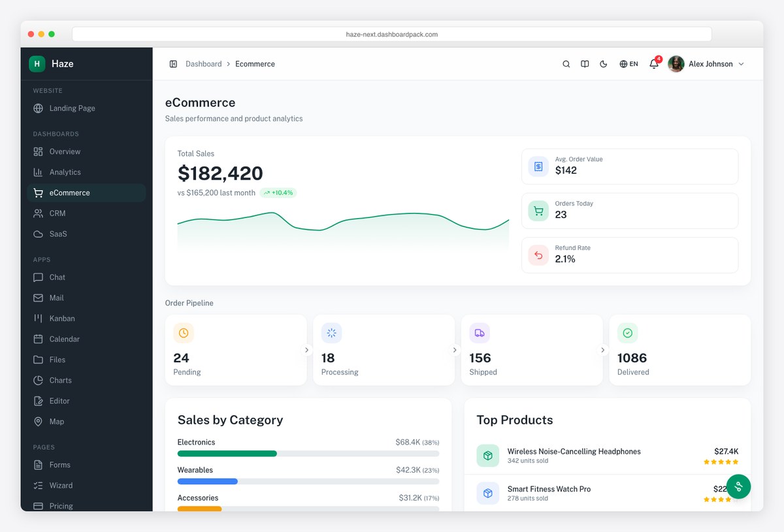Click Alex Johnson avatar picture

[676, 64]
